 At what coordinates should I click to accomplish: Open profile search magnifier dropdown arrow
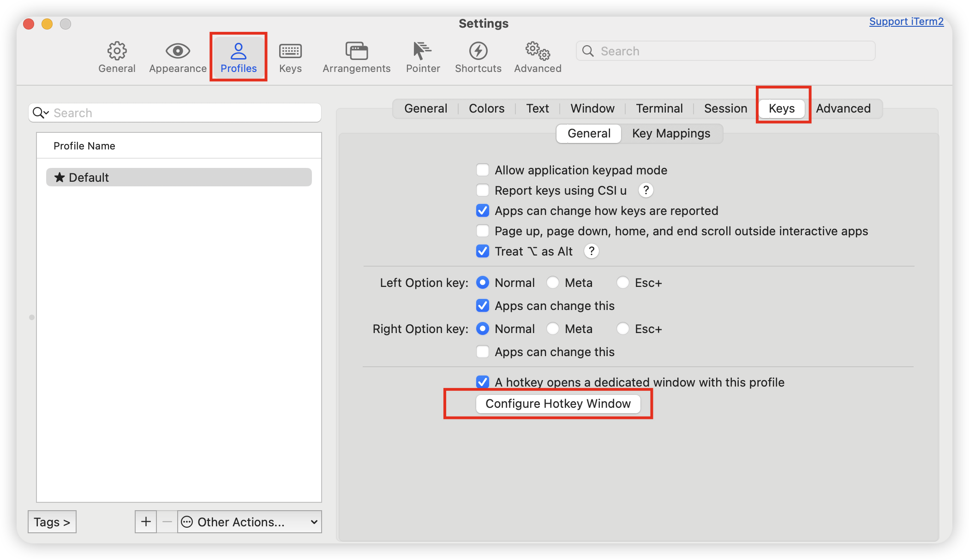tap(42, 113)
